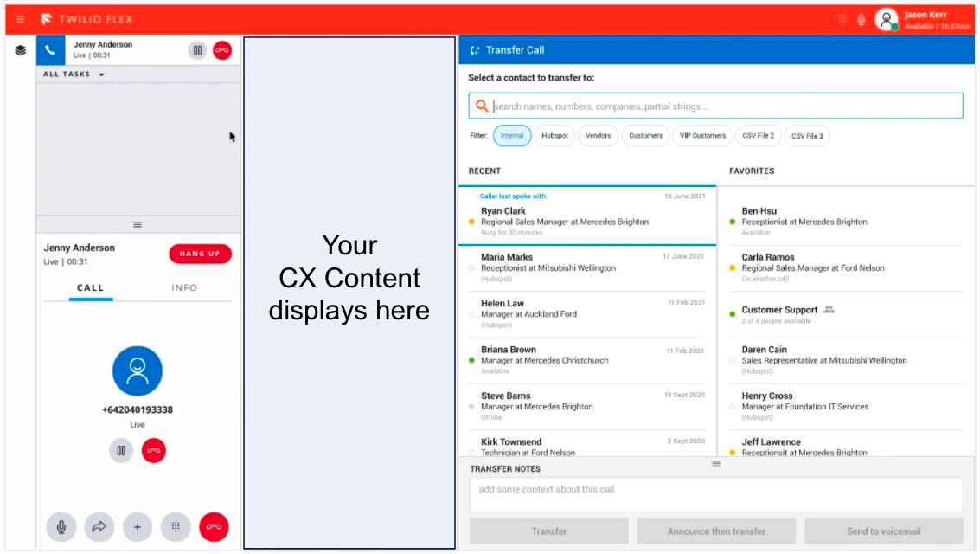Image resolution: width=980 pixels, height=554 pixels.
Task: Switch to the Call tab
Action: point(91,288)
